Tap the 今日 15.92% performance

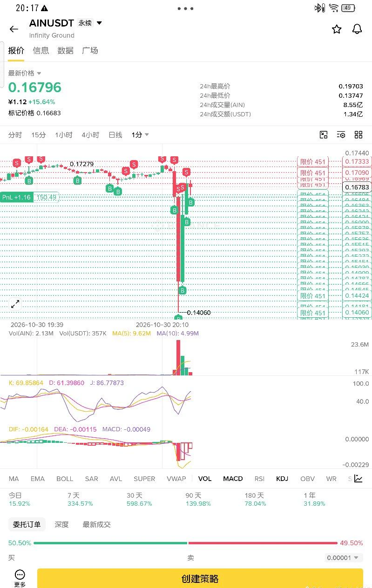(x=20, y=500)
